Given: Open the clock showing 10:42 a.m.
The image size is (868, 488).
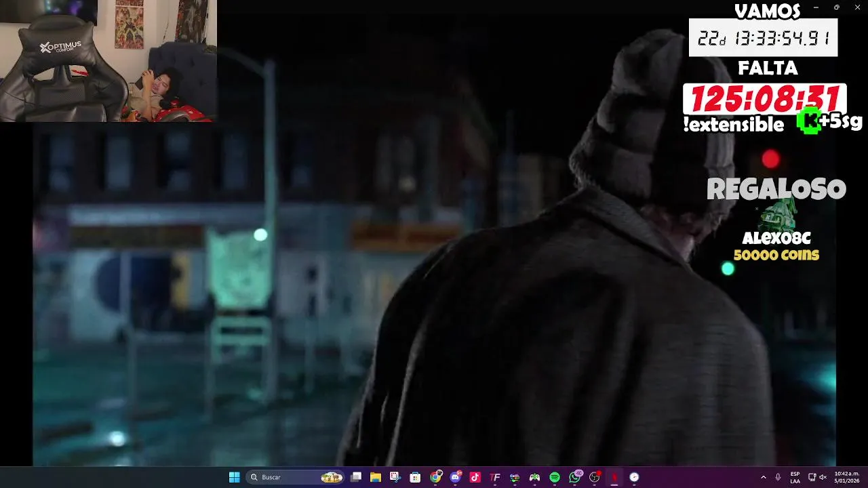Looking at the screenshot, I should click(x=846, y=477).
